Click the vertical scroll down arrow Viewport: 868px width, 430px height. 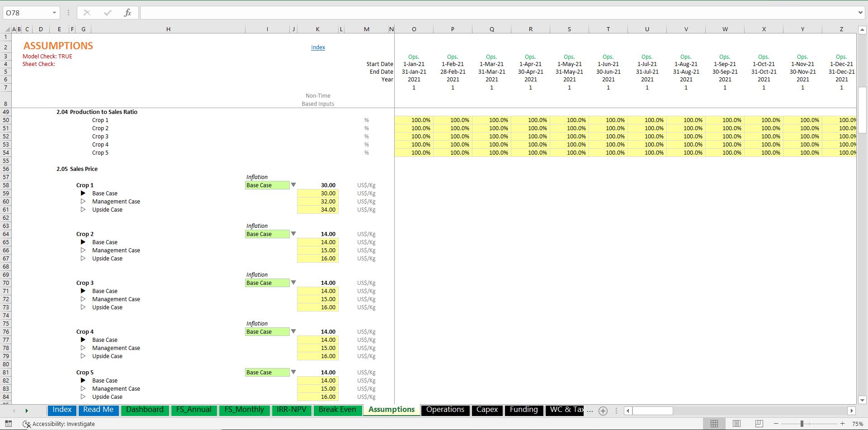862,400
